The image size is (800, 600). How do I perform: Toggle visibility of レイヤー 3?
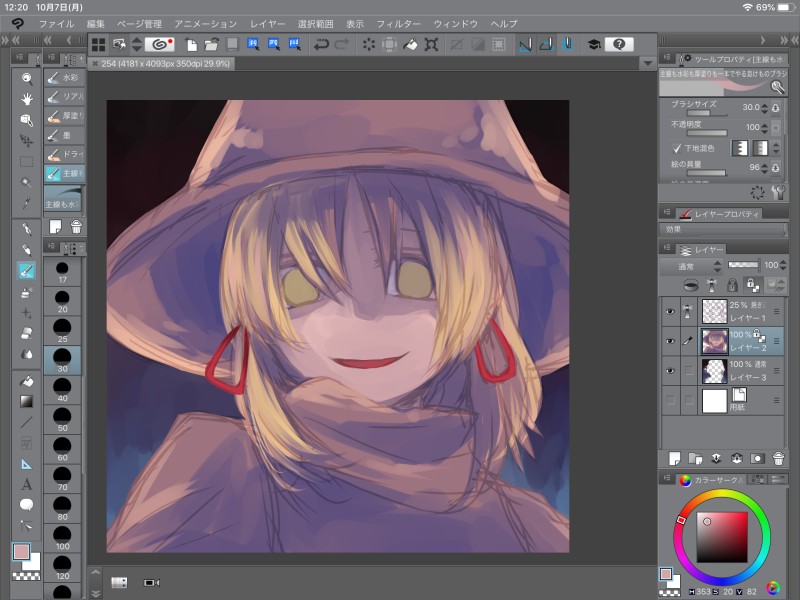click(669, 370)
